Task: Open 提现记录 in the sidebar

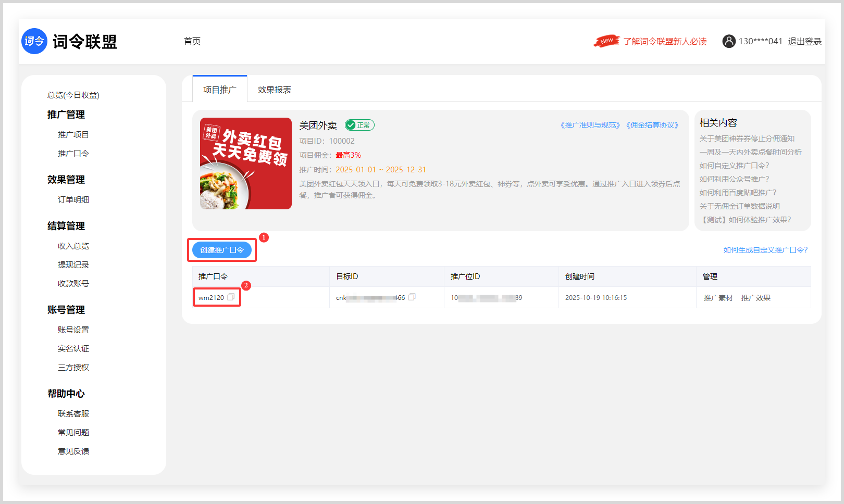Action: (x=73, y=264)
